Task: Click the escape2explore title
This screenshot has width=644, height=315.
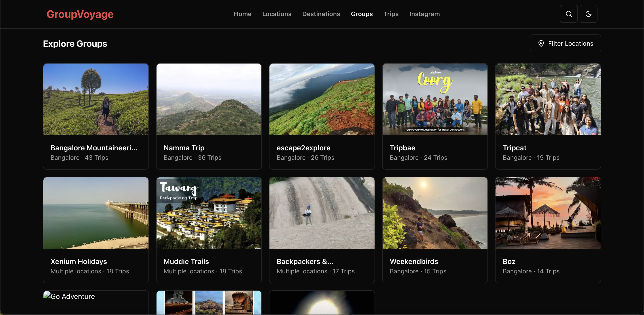Action: (x=303, y=148)
